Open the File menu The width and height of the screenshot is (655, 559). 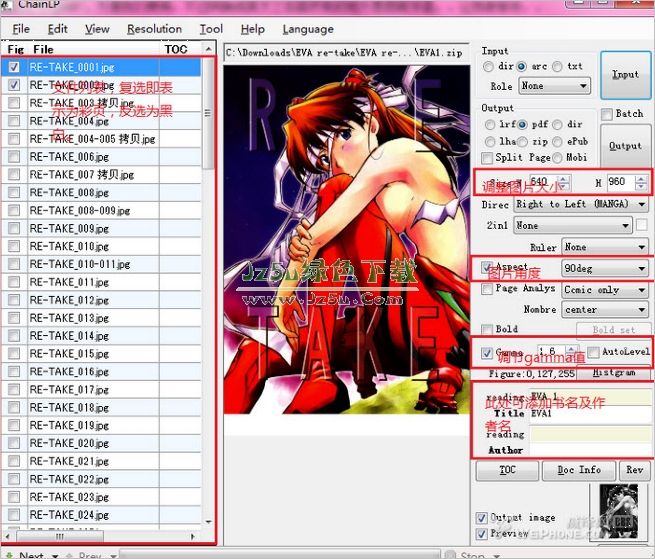click(21, 29)
